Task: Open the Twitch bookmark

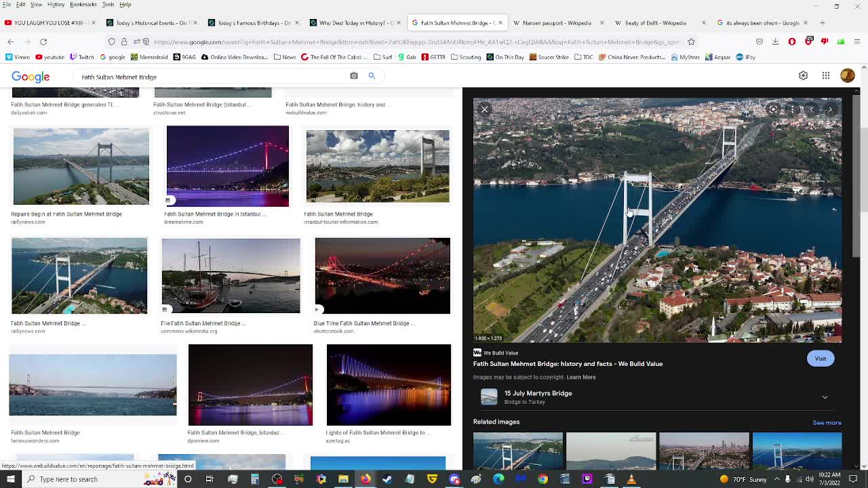Action: (x=82, y=57)
